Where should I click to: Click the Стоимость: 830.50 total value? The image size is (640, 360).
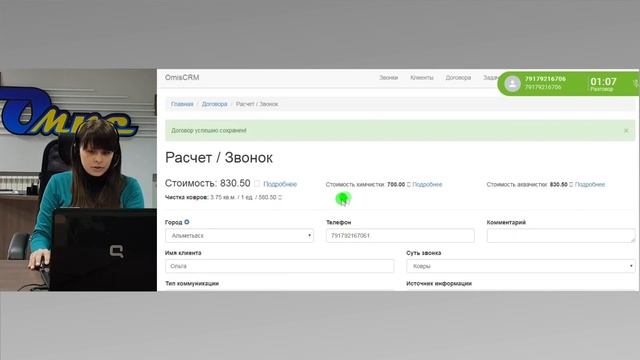coord(207,183)
